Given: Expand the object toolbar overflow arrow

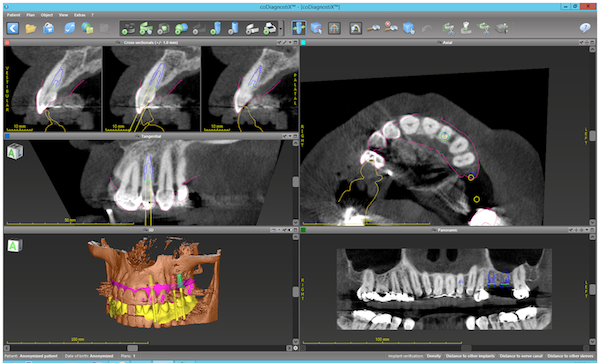Looking at the screenshot, I should (281, 29).
